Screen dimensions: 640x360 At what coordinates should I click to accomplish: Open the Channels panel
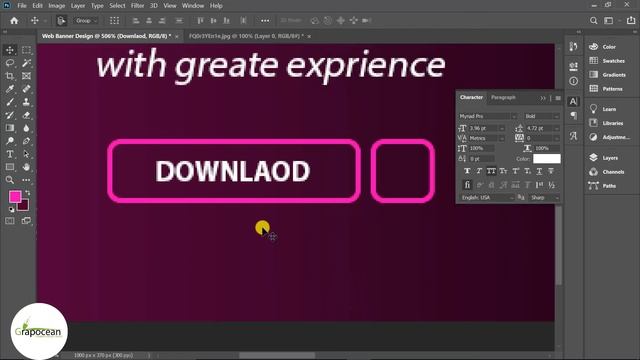click(613, 172)
